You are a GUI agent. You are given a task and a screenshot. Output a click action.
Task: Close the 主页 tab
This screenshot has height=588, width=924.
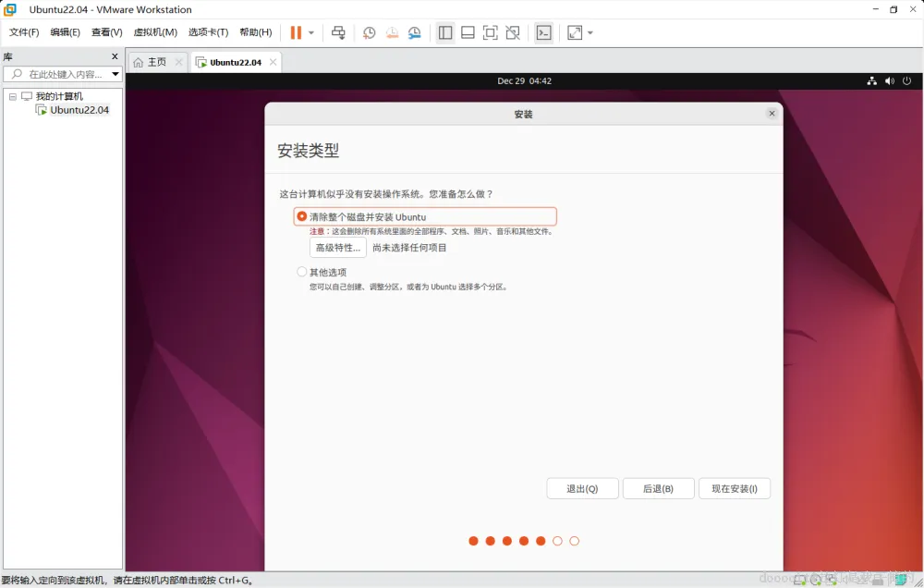(x=178, y=62)
